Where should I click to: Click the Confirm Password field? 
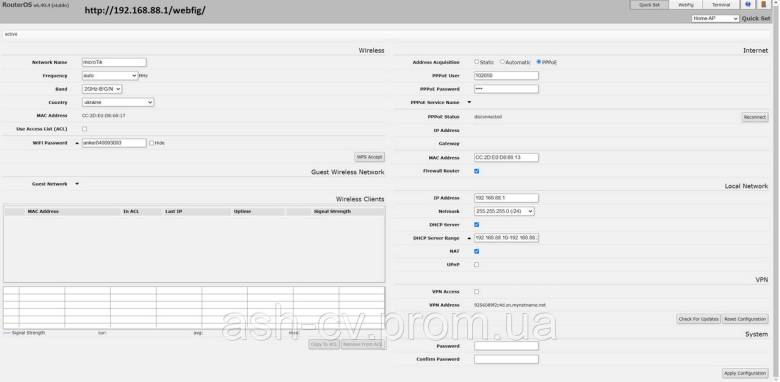point(506,359)
